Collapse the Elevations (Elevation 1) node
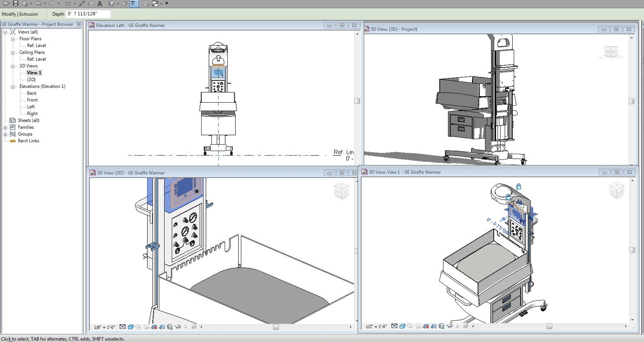This screenshot has width=644, height=342. point(13,87)
